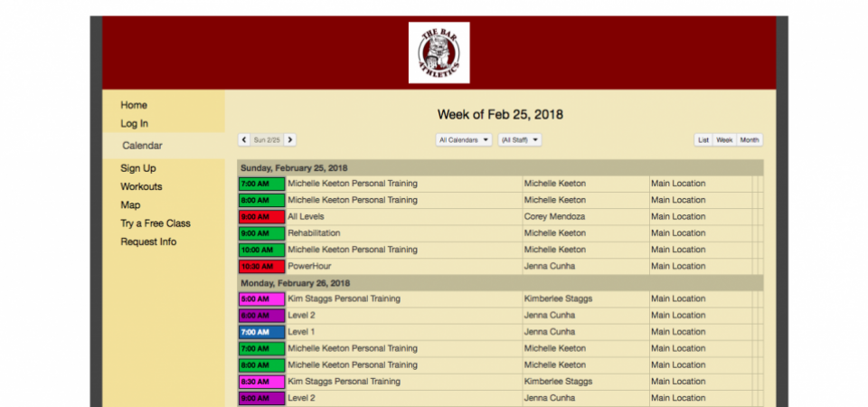868x407 pixels.
Task: Open the Level 1 class entry
Action: point(301,332)
